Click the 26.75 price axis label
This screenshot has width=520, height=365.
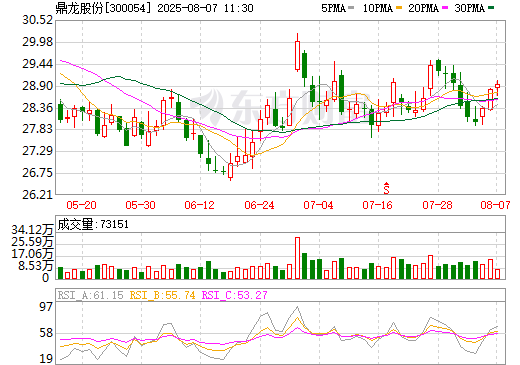click(x=37, y=173)
